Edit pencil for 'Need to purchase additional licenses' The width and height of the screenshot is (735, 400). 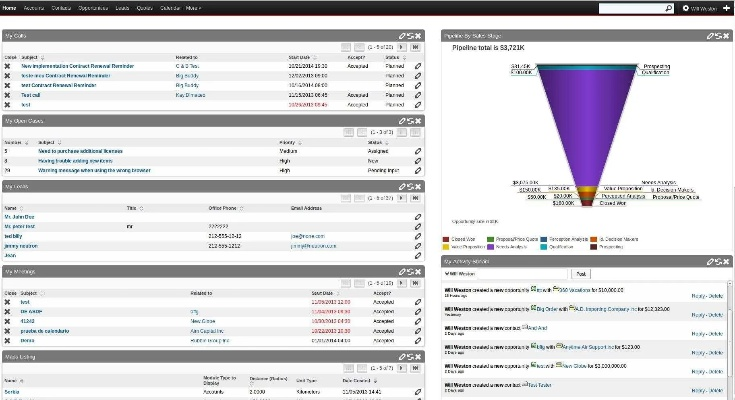[x=418, y=152]
